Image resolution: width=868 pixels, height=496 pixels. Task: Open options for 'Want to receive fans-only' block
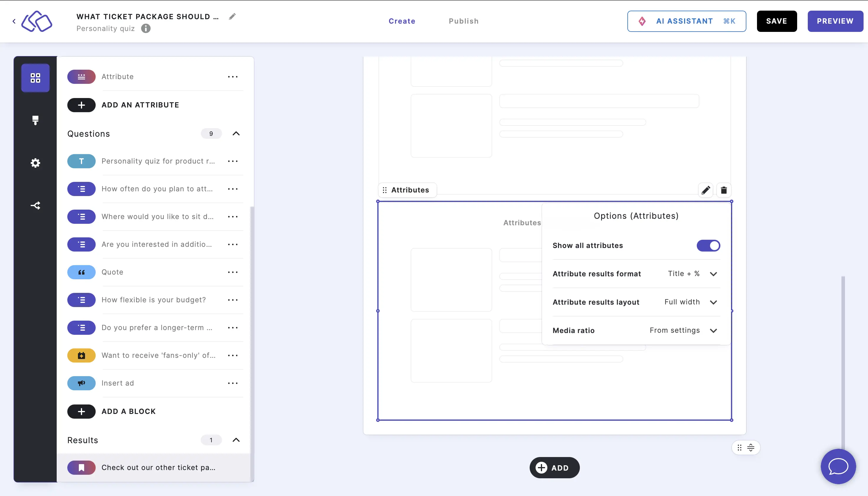tap(233, 356)
